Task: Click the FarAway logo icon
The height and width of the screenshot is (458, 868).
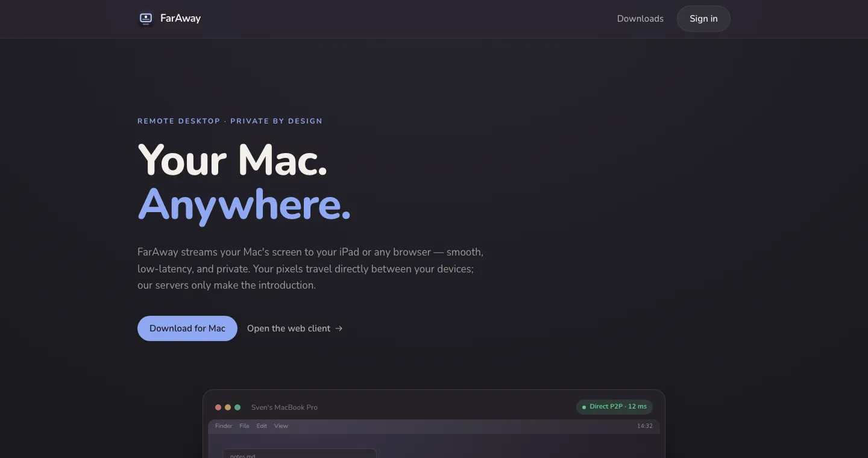Action: pyautogui.click(x=146, y=19)
